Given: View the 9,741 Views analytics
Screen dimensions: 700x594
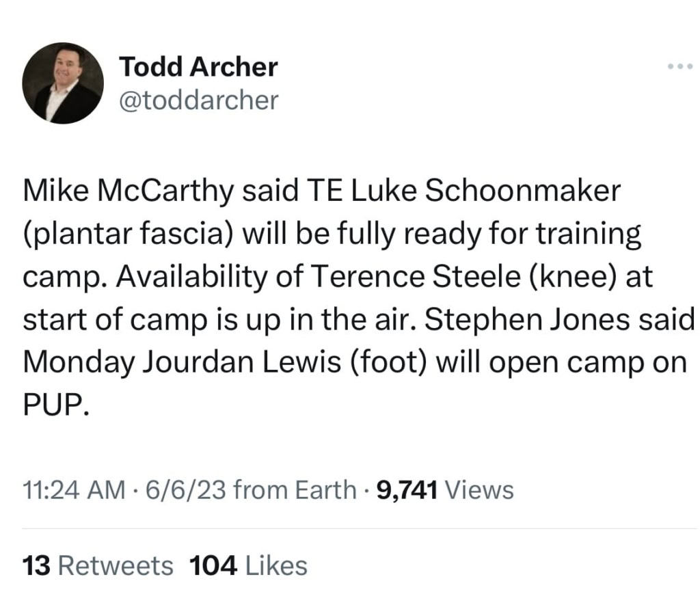Looking at the screenshot, I should (444, 489).
